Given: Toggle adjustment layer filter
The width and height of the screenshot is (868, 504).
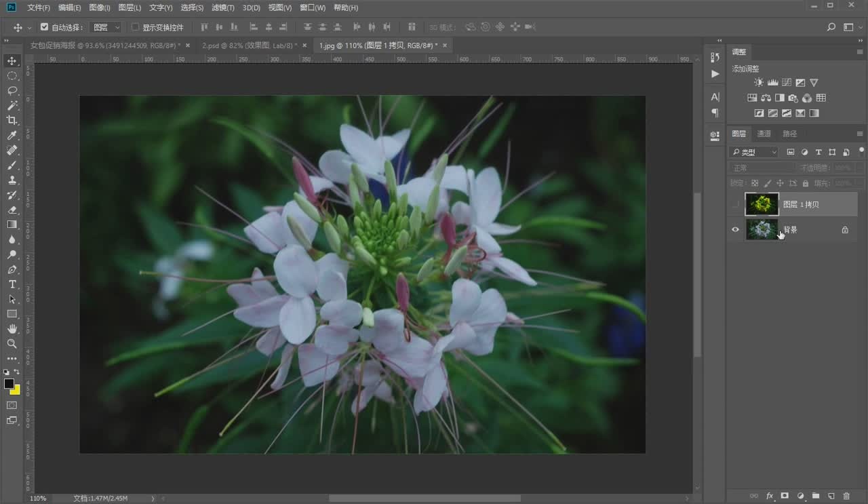Looking at the screenshot, I should click(805, 152).
